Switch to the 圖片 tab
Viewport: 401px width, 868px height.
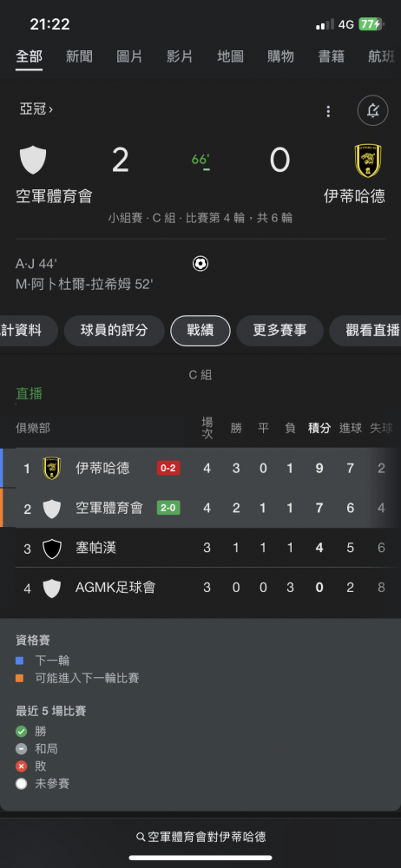pyautogui.click(x=129, y=56)
